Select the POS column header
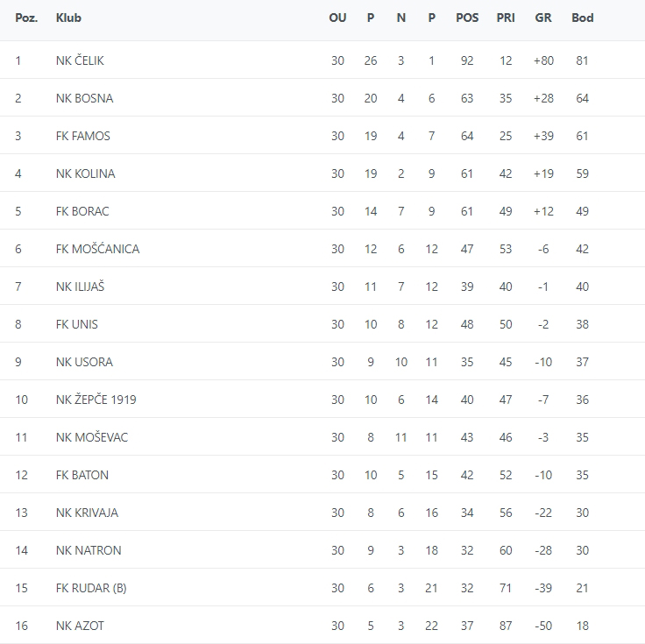 467,18
